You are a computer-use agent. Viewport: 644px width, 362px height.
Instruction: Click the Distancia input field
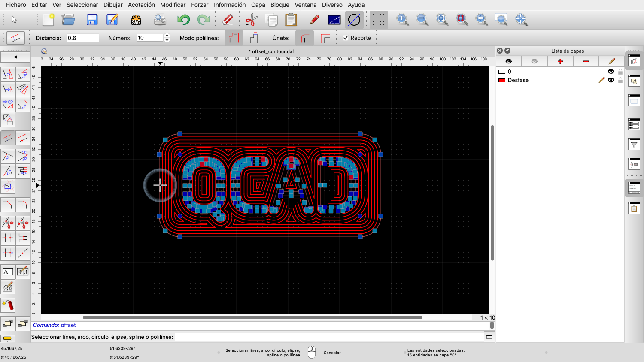82,38
